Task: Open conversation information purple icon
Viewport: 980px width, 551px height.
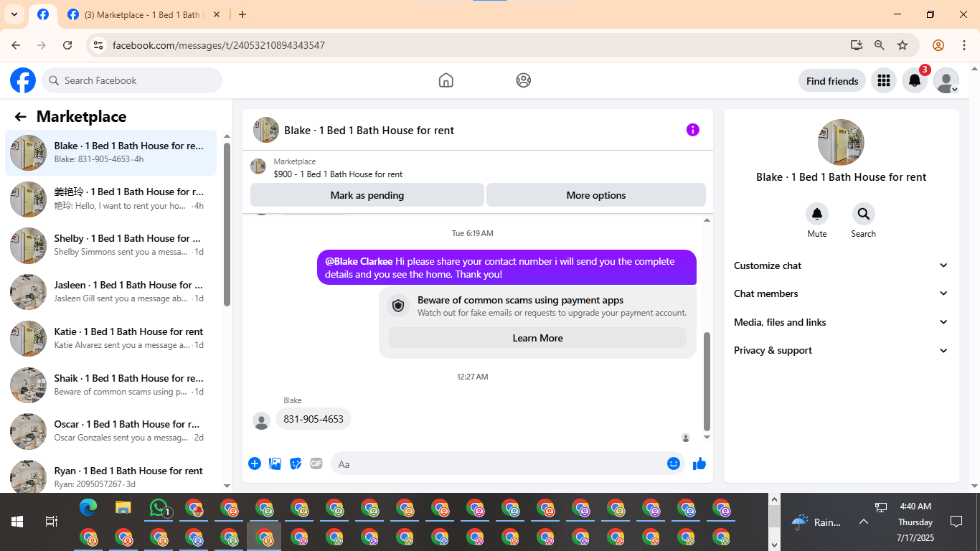Action: pos(692,130)
